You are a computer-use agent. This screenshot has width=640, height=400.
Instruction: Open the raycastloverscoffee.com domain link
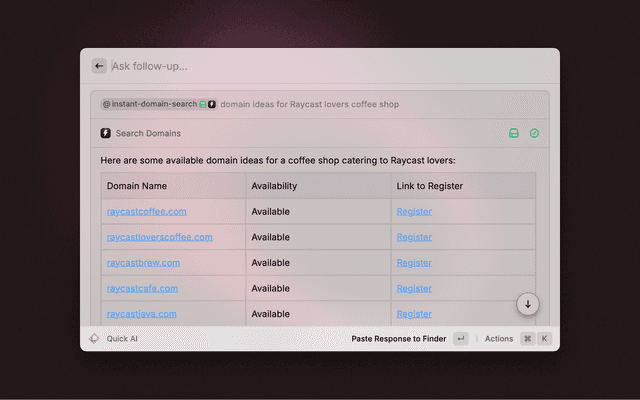click(x=159, y=237)
